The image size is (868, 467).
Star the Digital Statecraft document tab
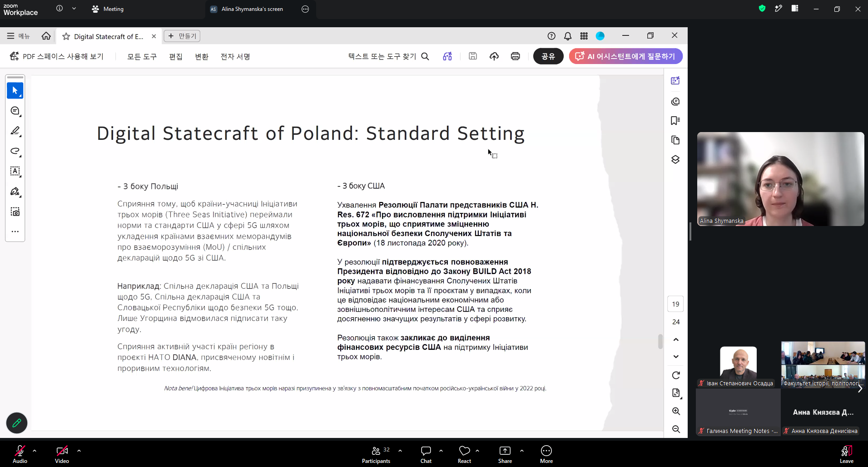[66, 36]
